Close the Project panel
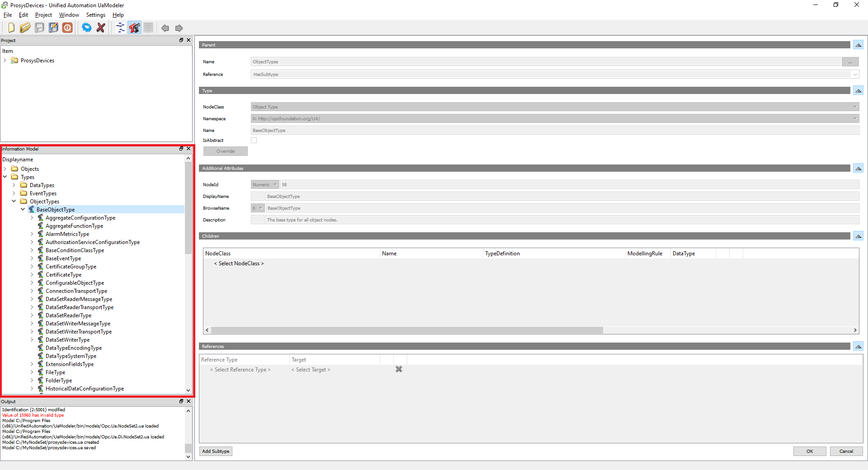This screenshot has width=868, height=470. tap(189, 40)
